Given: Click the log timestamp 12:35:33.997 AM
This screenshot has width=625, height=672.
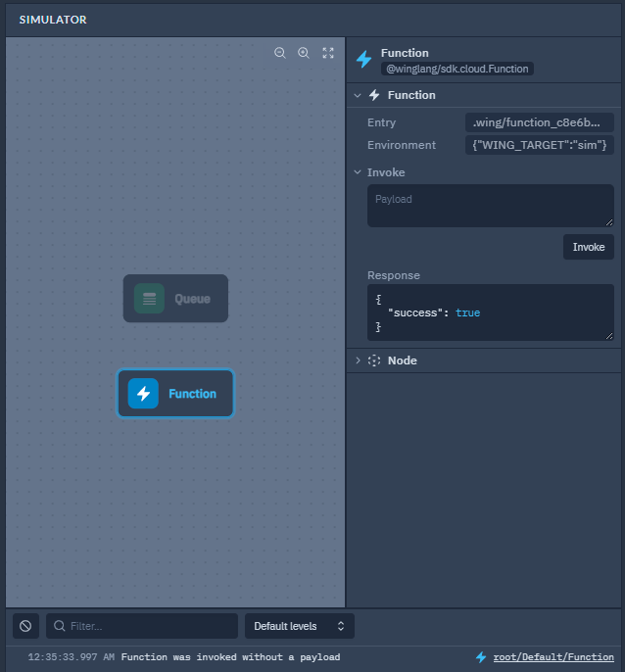Looking at the screenshot, I should [x=72, y=657].
